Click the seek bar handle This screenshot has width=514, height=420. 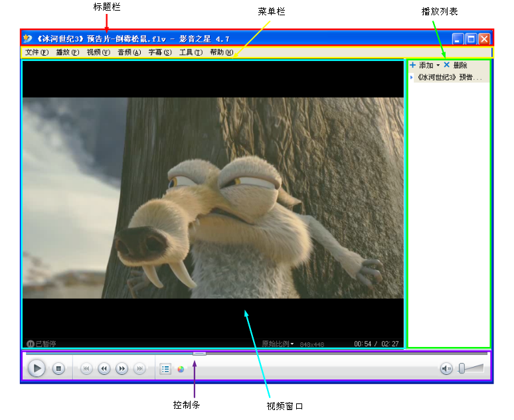point(199,354)
